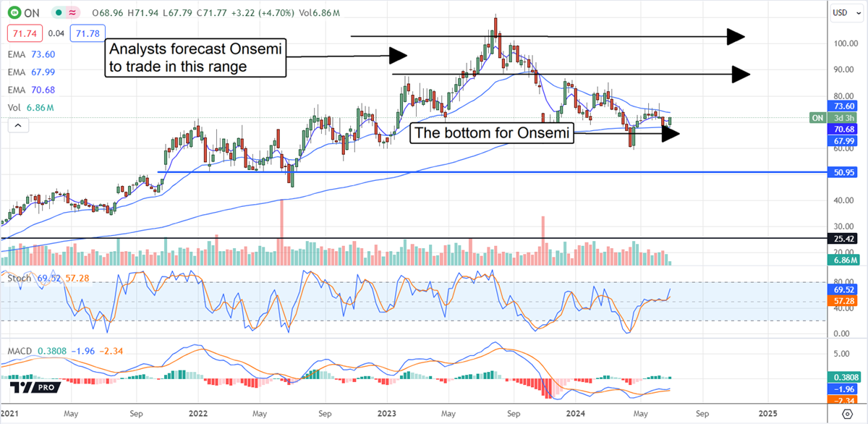Click the sell price 71.74 button

point(25,33)
